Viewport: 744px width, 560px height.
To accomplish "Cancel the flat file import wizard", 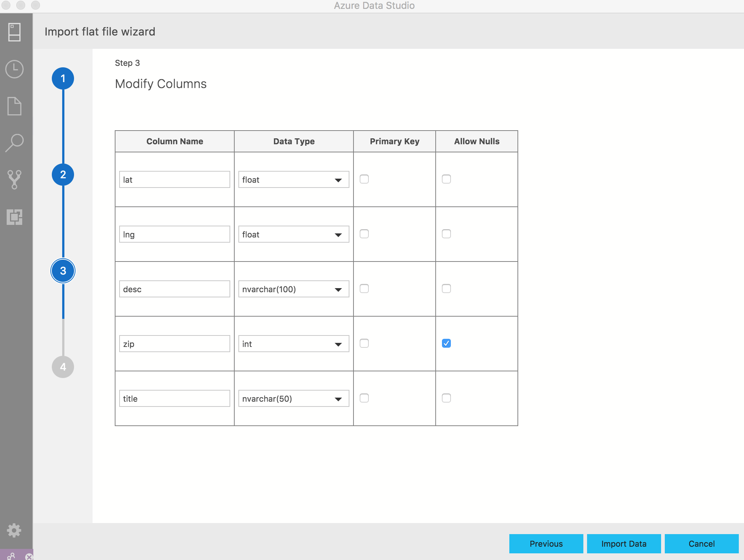I will 701,543.
